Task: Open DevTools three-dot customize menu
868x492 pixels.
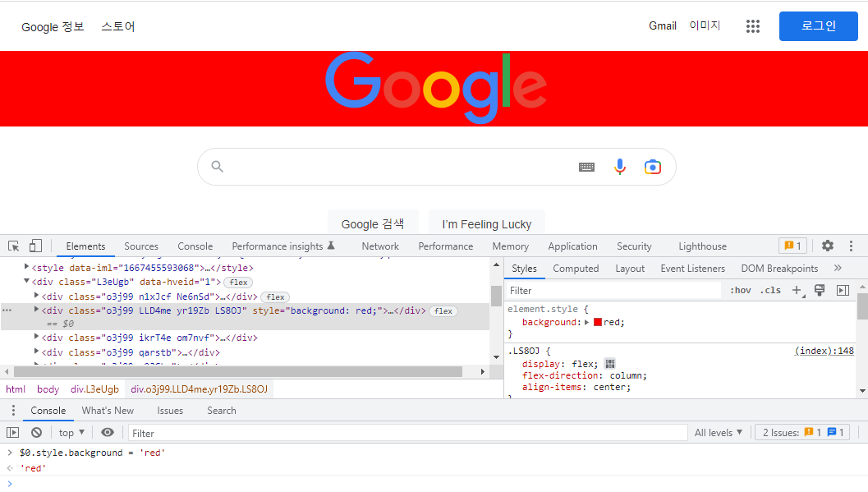Action: point(851,246)
